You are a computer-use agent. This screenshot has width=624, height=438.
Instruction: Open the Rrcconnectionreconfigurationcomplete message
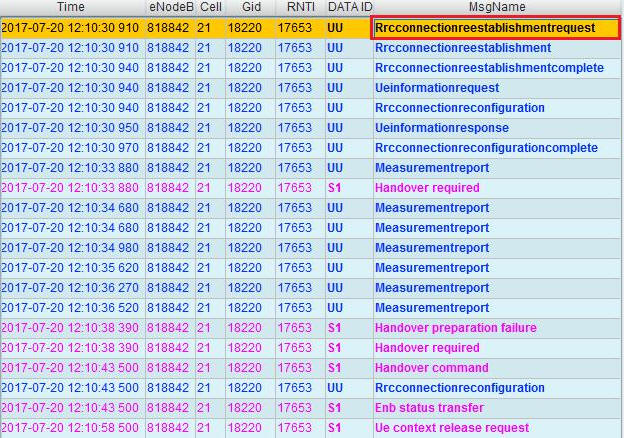coord(488,148)
